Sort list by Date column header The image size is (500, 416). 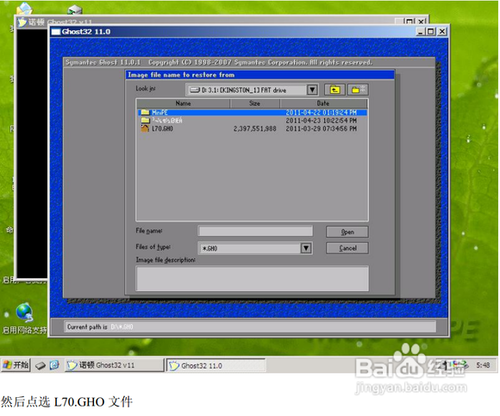click(x=323, y=103)
